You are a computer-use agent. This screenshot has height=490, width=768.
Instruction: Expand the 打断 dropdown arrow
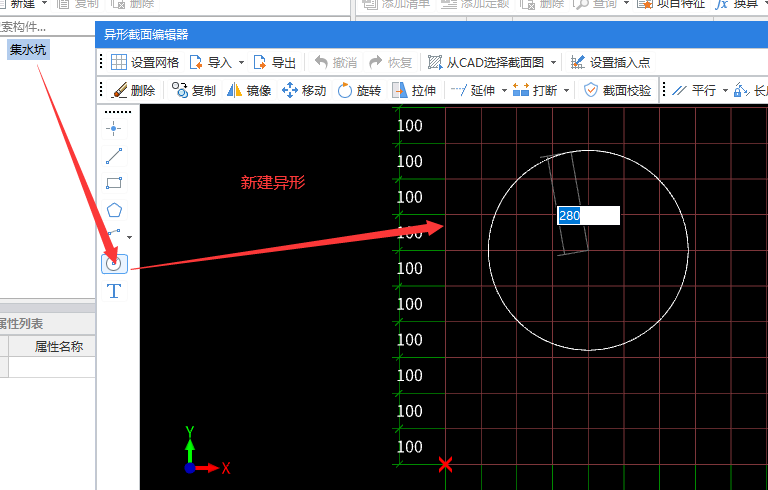[567, 91]
